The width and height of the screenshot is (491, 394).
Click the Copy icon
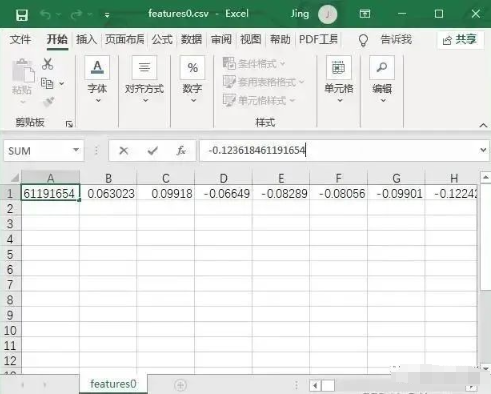pyautogui.click(x=47, y=83)
